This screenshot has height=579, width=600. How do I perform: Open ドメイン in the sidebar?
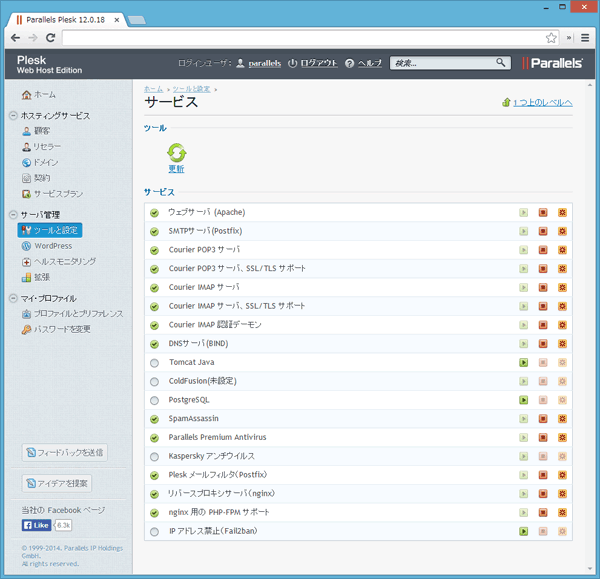tap(40, 162)
